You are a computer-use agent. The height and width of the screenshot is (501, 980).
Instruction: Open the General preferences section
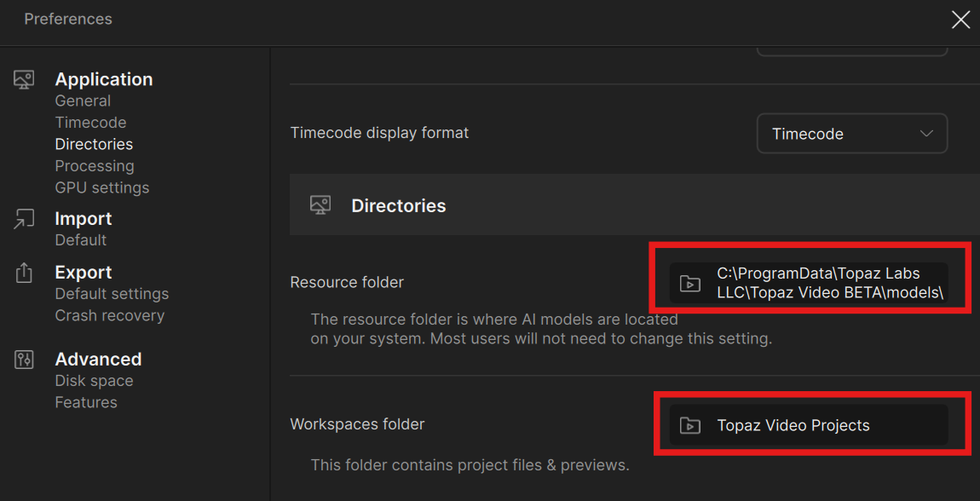pyautogui.click(x=83, y=101)
